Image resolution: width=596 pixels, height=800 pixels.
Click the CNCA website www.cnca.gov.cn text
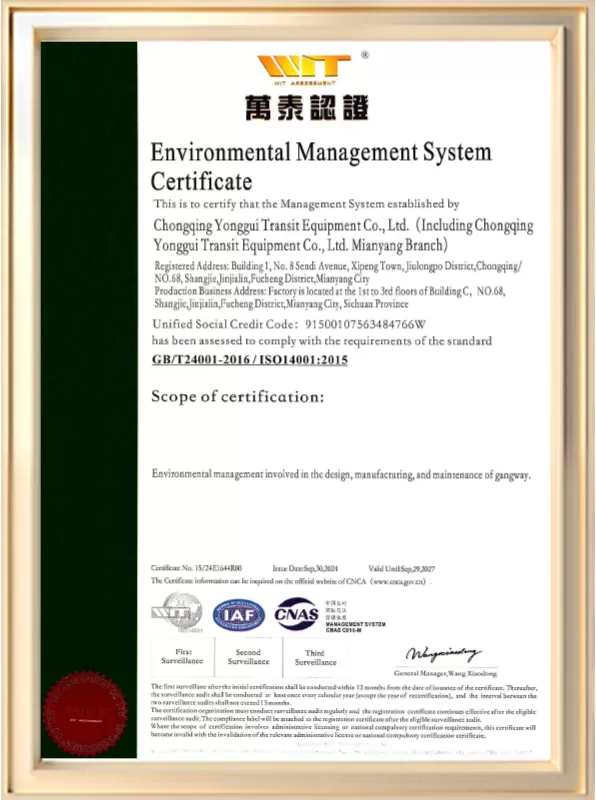pos(401,581)
